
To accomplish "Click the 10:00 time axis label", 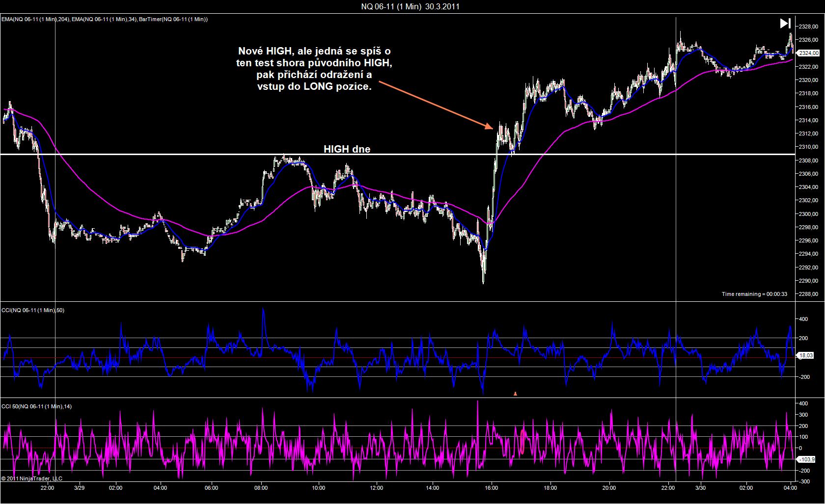I will [319, 488].
